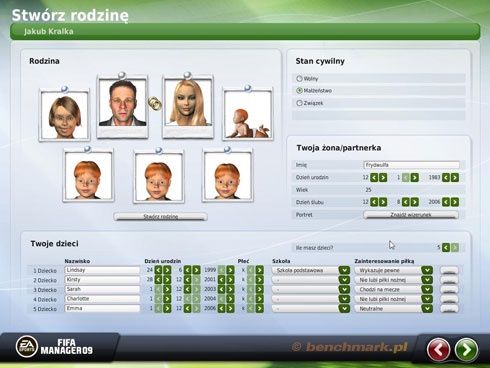
Task: Continue with the green forward arrow button
Action: (x=466, y=350)
